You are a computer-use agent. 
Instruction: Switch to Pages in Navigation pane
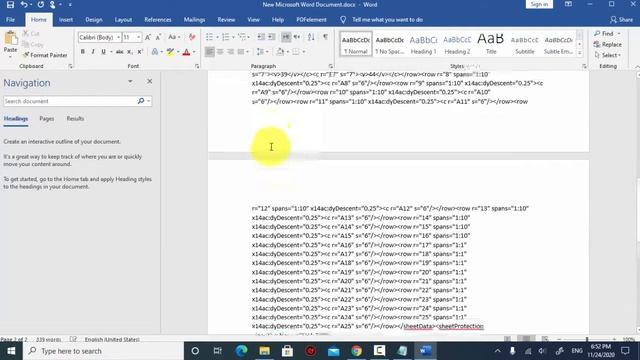[47, 119]
